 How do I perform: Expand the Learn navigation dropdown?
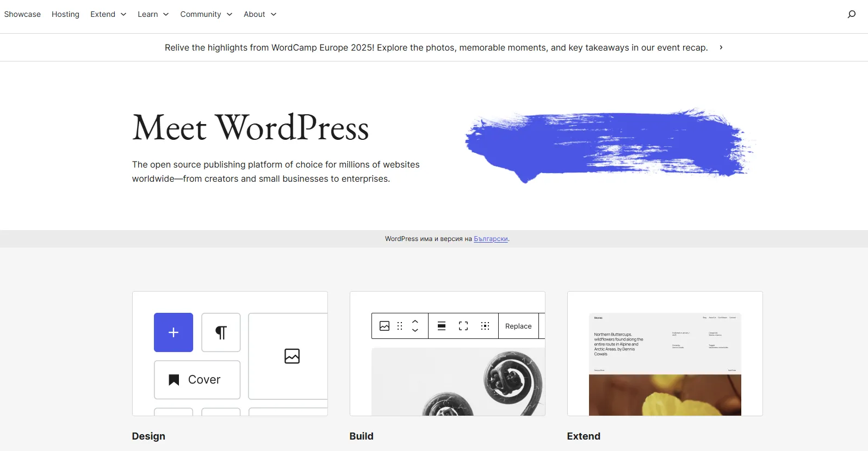coord(153,14)
